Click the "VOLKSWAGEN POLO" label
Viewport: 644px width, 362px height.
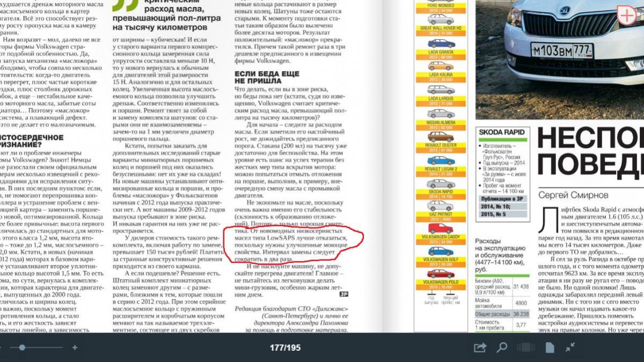pos(441,282)
